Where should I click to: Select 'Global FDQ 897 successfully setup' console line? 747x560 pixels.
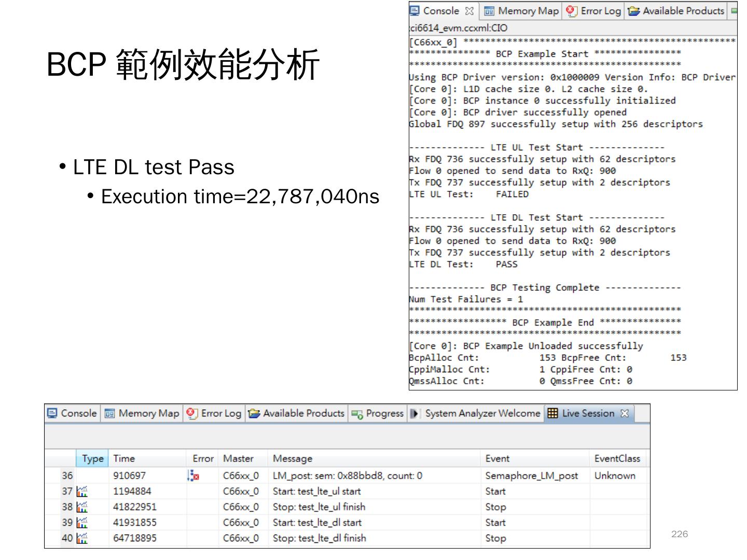click(x=556, y=124)
